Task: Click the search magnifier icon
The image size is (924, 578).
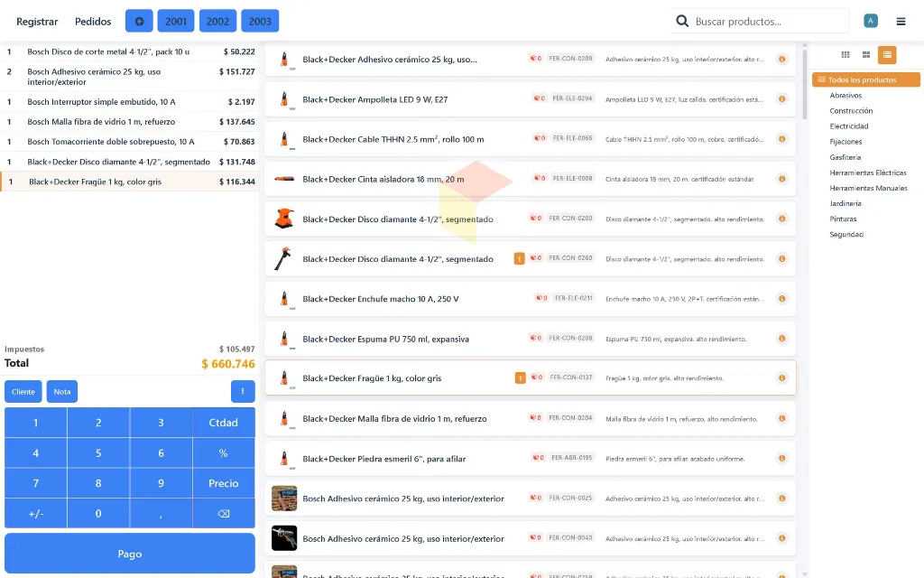Action: coord(682,22)
